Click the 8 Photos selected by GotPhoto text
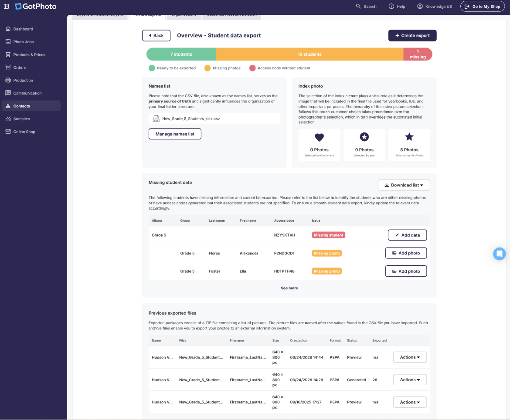 click(x=409, y=150)
